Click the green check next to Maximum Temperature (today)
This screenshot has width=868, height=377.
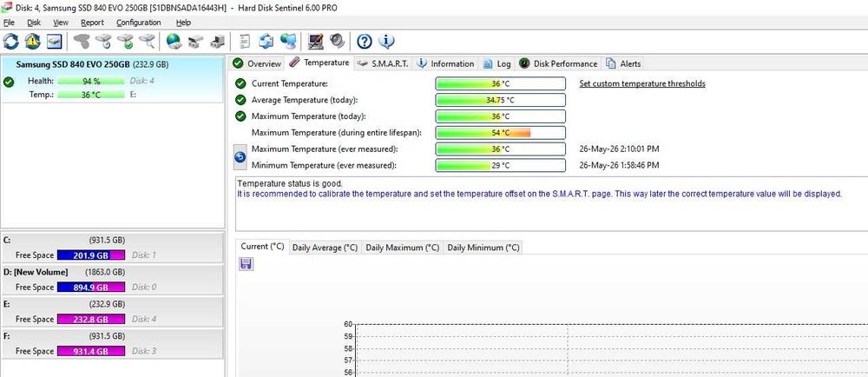(x=240, y=116)
